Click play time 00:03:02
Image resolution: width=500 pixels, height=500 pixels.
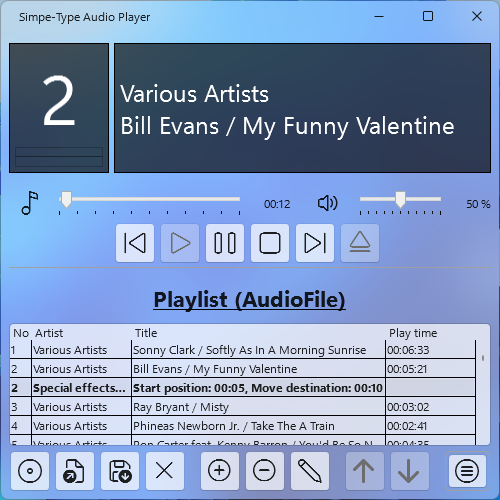pos(408,407)
